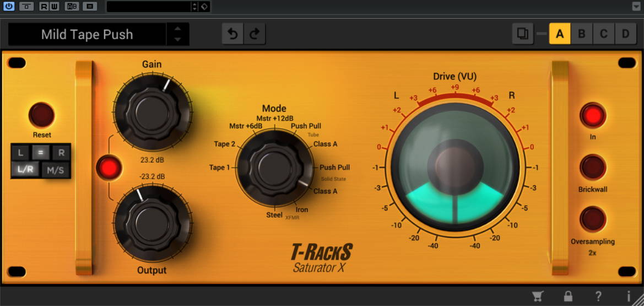The width and height of the screenshot is (644, 306).
Task: Select Tape 2 mode
Action: [x=225, y=144]
